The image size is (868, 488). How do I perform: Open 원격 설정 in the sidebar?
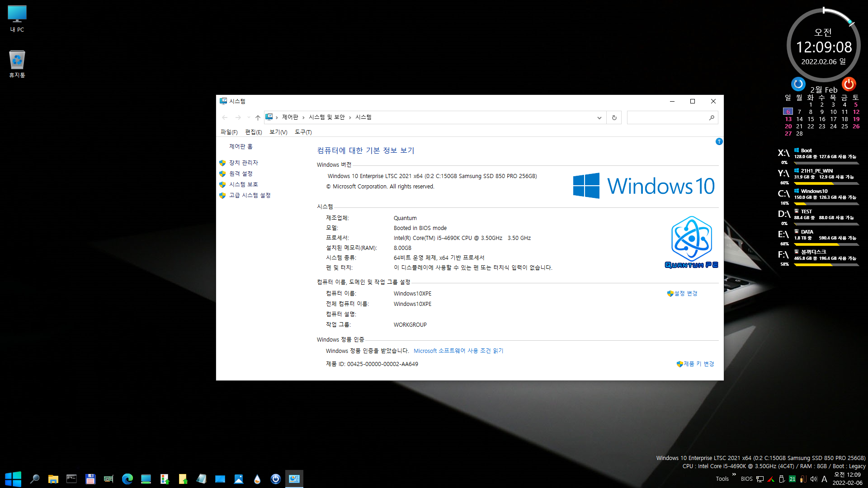(241, 174)
